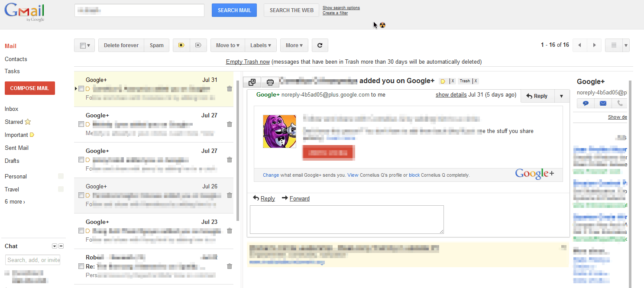
Task: Open Mail in the left navigation
Action: coord(10,46)
